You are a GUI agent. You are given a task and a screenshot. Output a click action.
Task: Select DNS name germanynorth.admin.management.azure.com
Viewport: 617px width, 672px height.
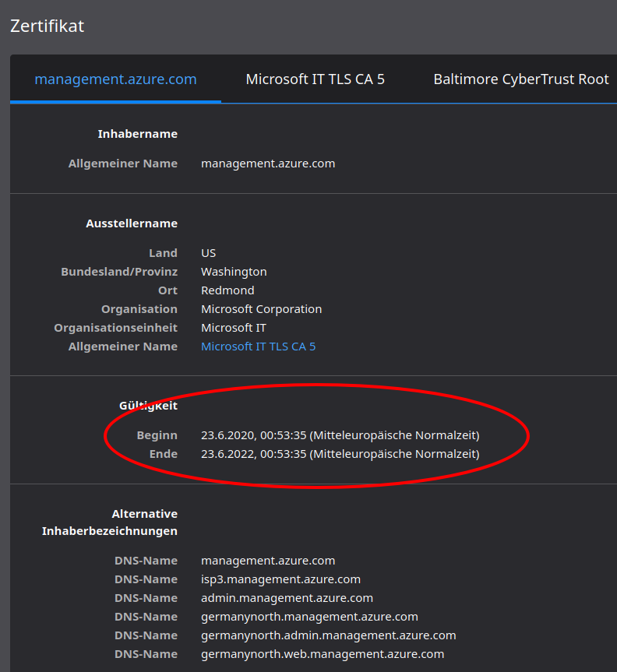(x=329, y=635)
